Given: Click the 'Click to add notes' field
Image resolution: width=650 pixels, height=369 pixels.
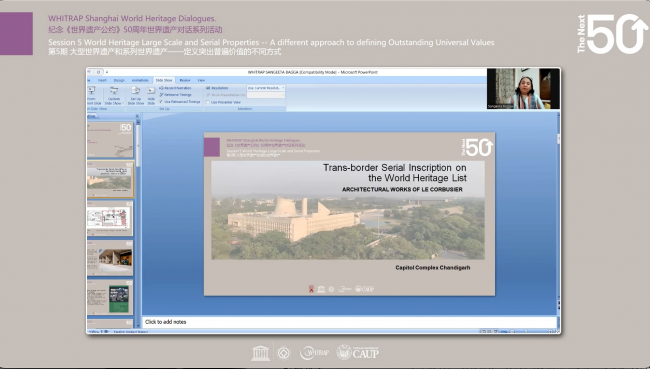Looking at the screenshot, I should click(349, 322).
